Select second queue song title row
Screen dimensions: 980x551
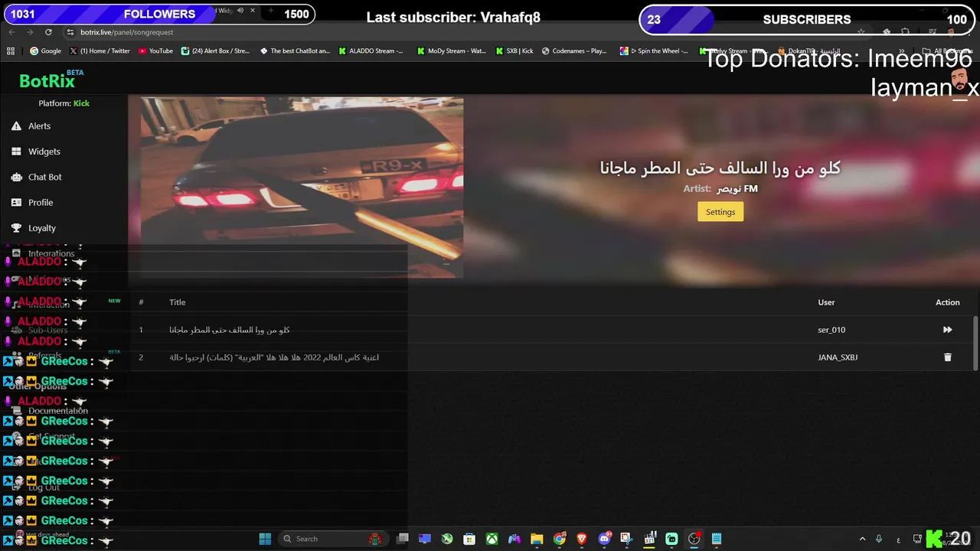coord(274,357)
